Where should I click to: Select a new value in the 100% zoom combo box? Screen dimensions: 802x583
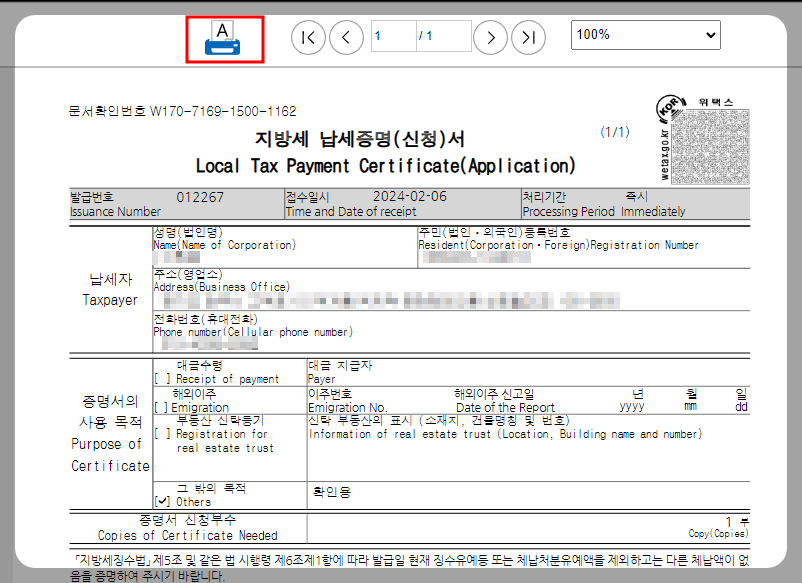(x=645, y=35)
